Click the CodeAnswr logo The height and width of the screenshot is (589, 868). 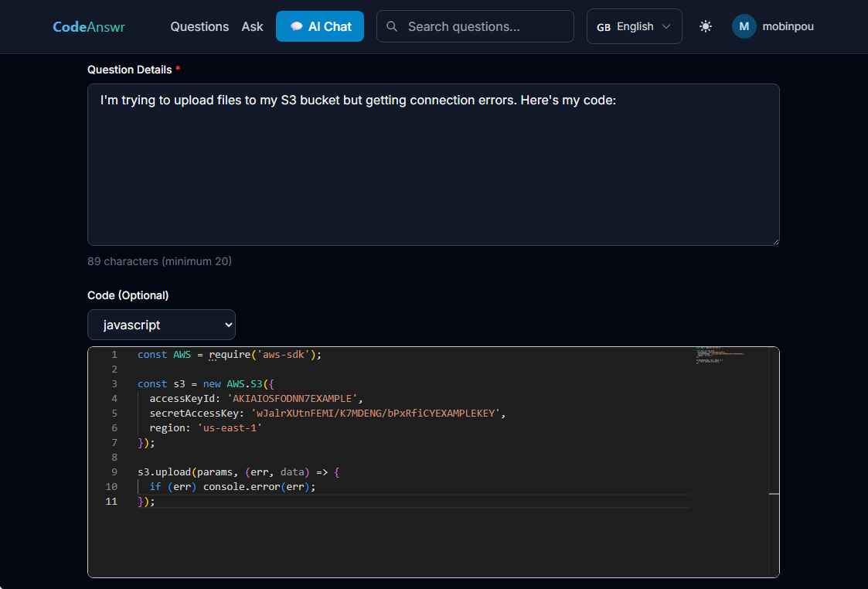tap(89, 26)
